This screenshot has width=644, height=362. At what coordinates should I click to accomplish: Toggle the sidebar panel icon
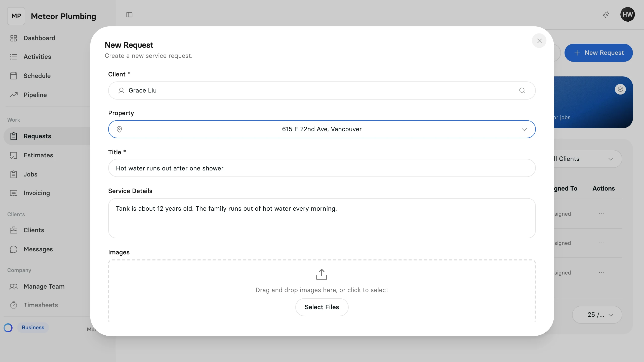(129, 15)
